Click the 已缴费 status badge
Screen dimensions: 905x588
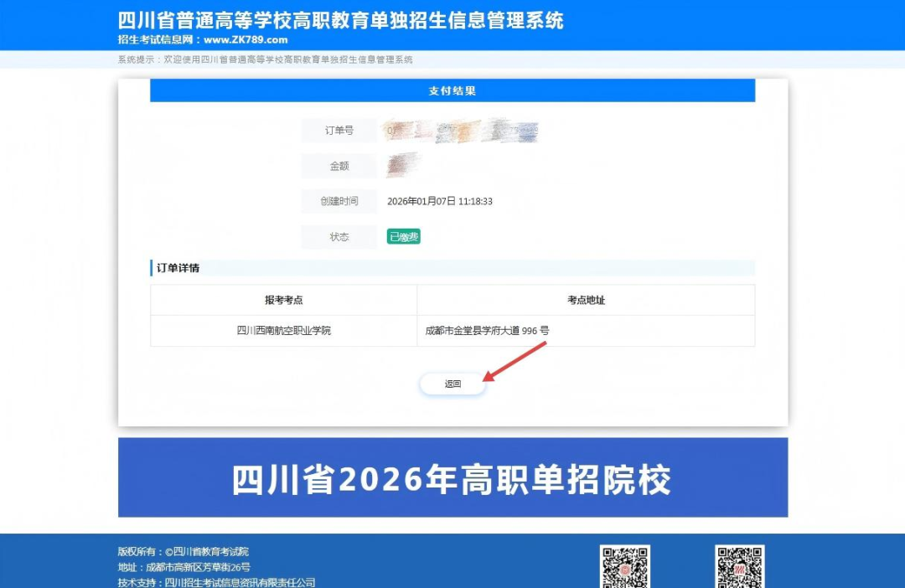tap(403, 237)
